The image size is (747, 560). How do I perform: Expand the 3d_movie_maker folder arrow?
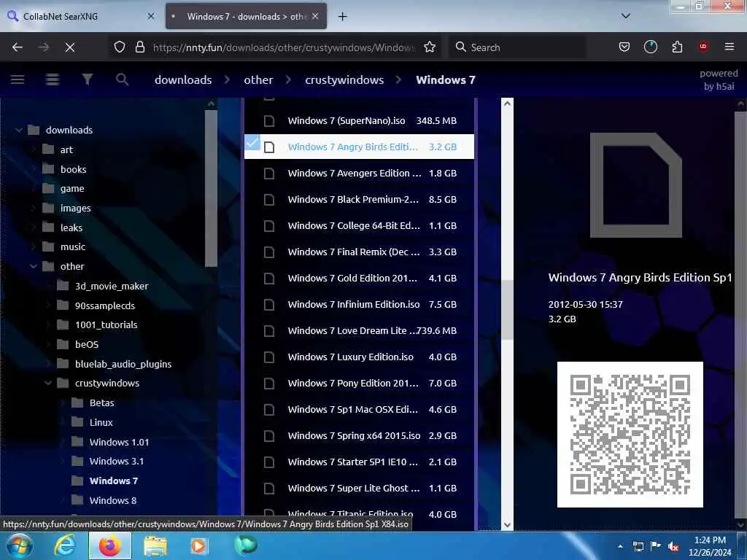pos(48,286)
